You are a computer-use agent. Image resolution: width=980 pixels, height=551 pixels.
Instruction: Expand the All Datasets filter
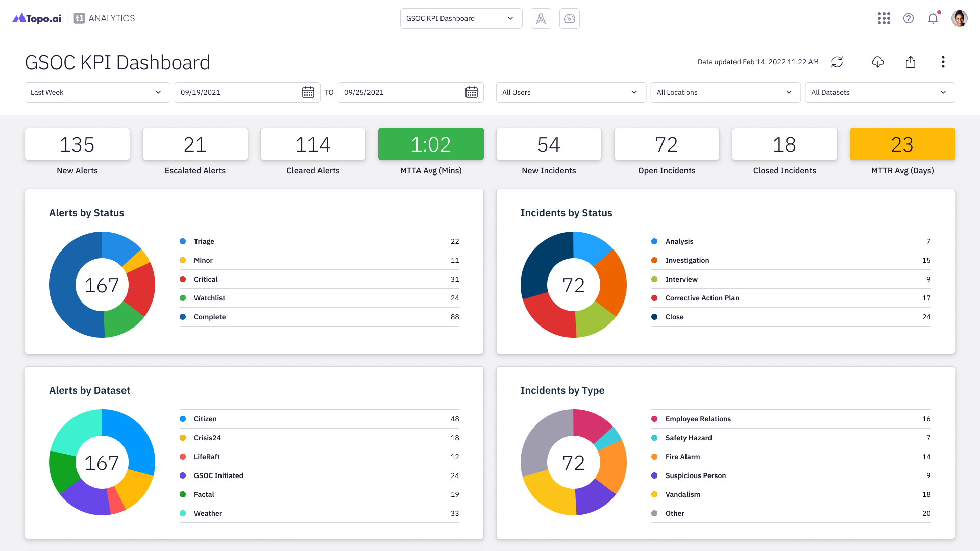pyautogui.click(x=879, y=92)
